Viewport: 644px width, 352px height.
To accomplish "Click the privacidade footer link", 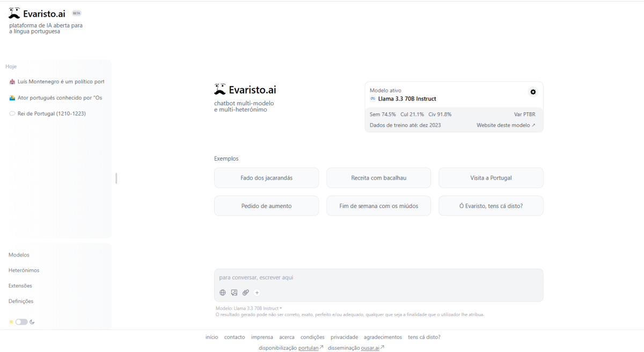I will pos(344,337).
